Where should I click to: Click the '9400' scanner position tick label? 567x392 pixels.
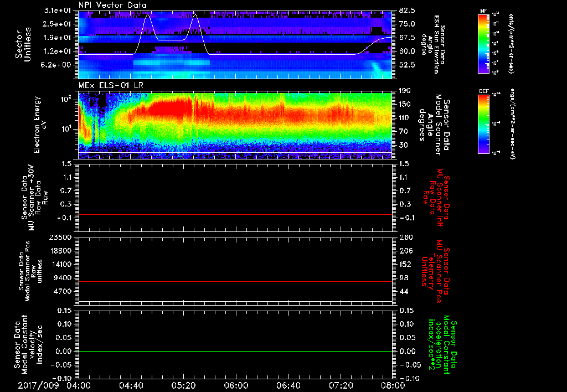(x=63, y=278)
